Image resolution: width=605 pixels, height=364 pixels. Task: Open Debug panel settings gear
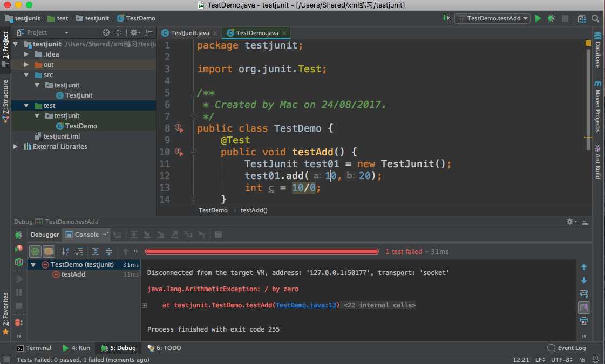[570, 222]
